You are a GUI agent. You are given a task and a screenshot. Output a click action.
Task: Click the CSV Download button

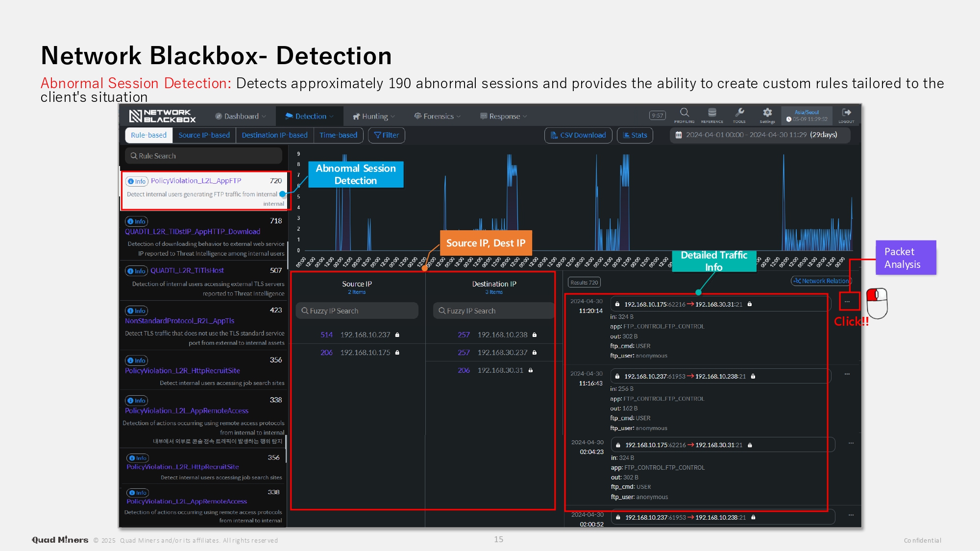pos(578,135)
